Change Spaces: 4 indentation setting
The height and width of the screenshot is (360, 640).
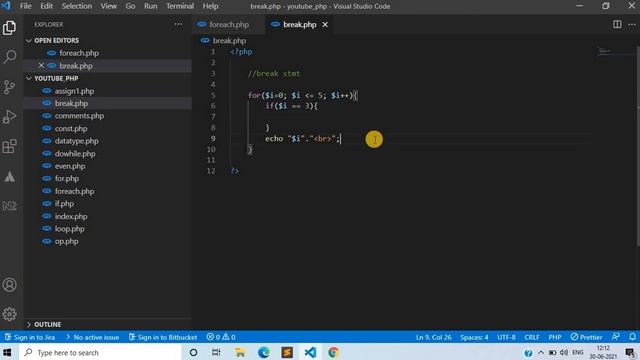474,337
